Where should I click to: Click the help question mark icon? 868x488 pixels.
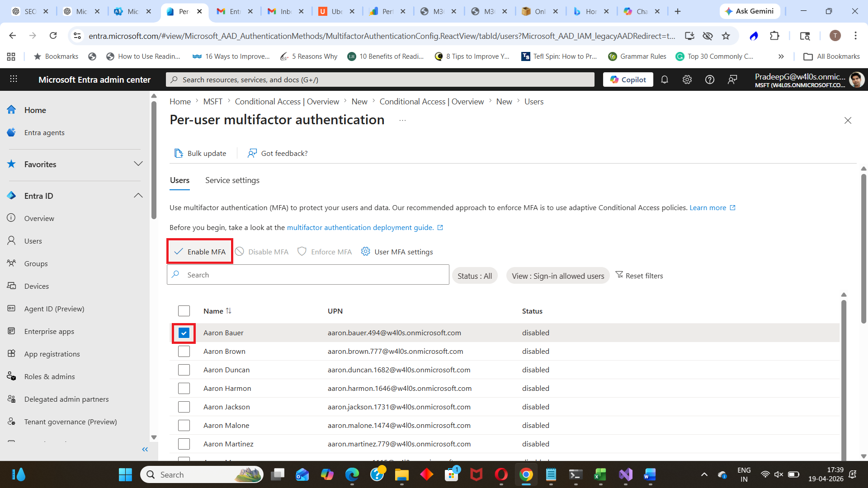tap(709, 80)
